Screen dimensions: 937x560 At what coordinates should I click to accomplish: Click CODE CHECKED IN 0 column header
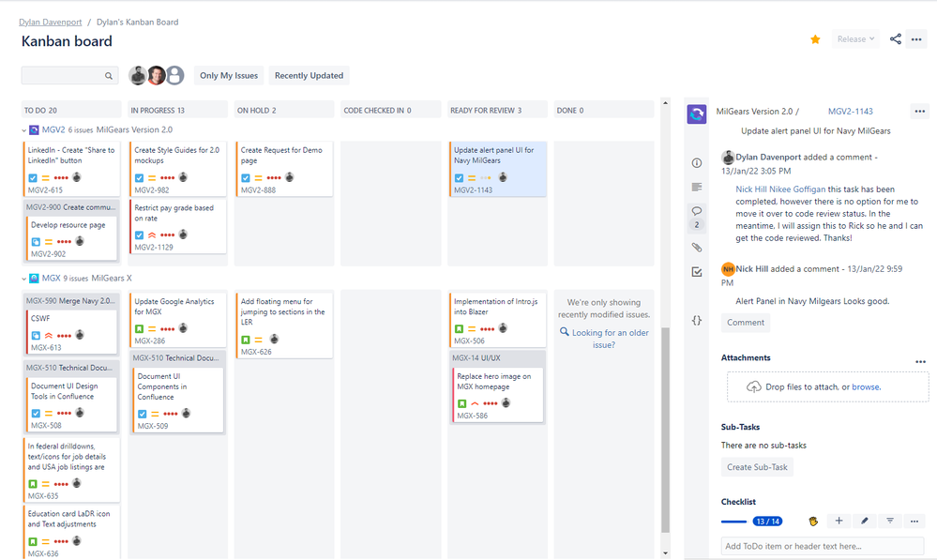(390, 110)
